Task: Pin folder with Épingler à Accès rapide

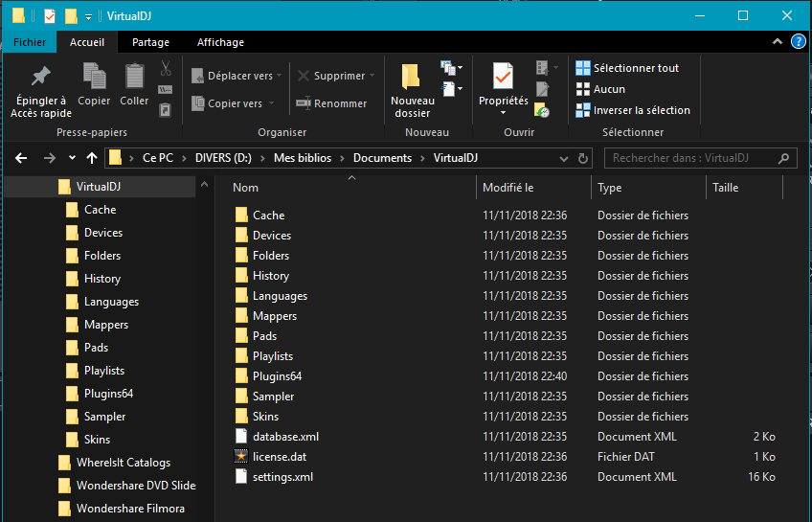Action: click(41, 92)
